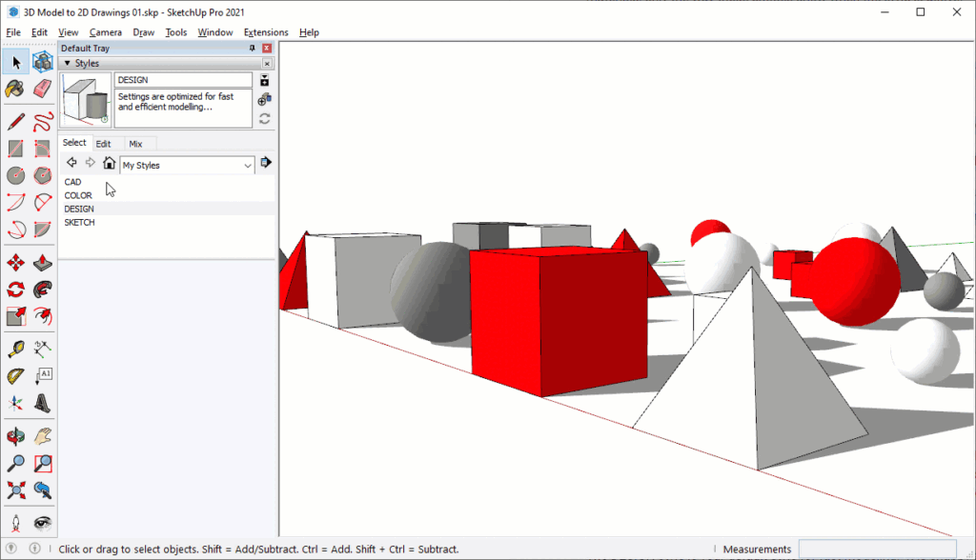Screen dimensions: 976x560
Task: Select the 3D Text tool
Action: [x=43, y=376]
